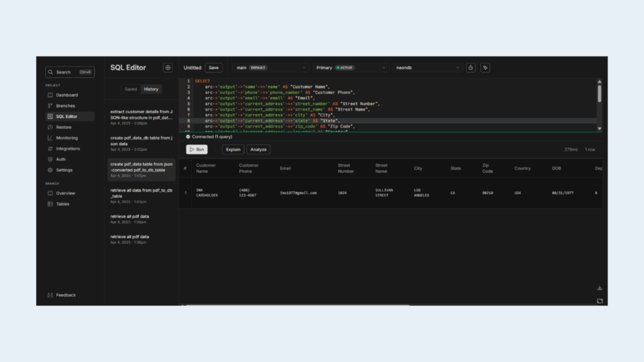Open Integrations in the sidebar

tap(68, 148)
